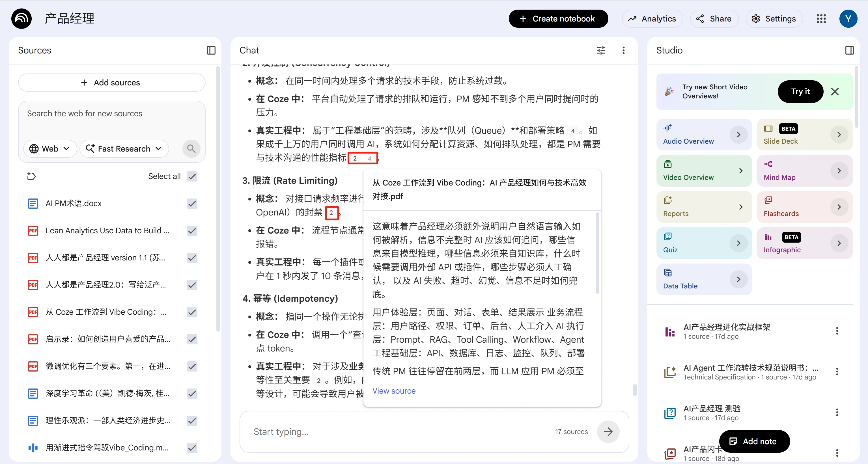Collapse the Studio panel icon
The image size is (868, 464).
pos(849,50)
